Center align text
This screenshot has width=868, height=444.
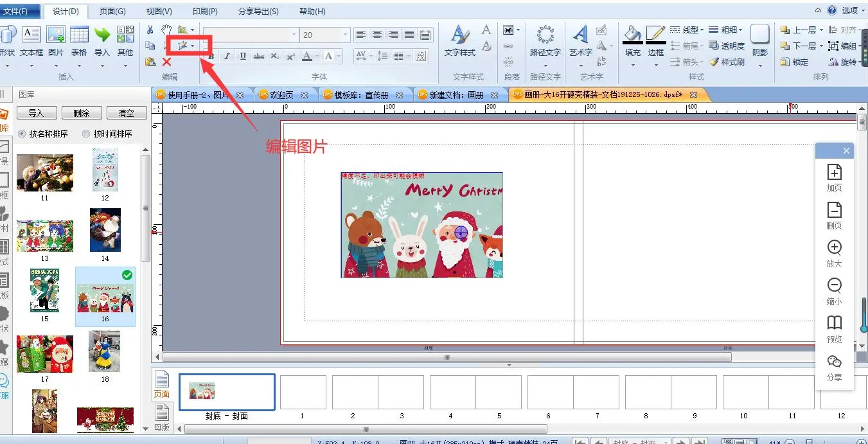pyautogui.click(x=377, y=35)
